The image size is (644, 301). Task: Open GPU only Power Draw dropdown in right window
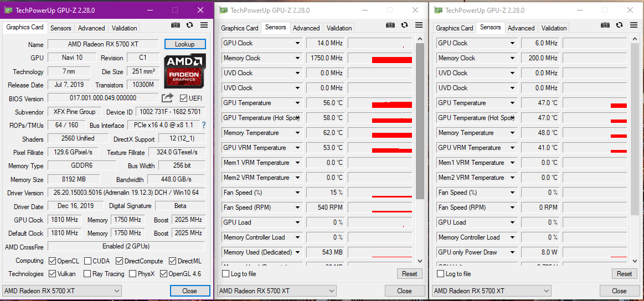[512, 252]
